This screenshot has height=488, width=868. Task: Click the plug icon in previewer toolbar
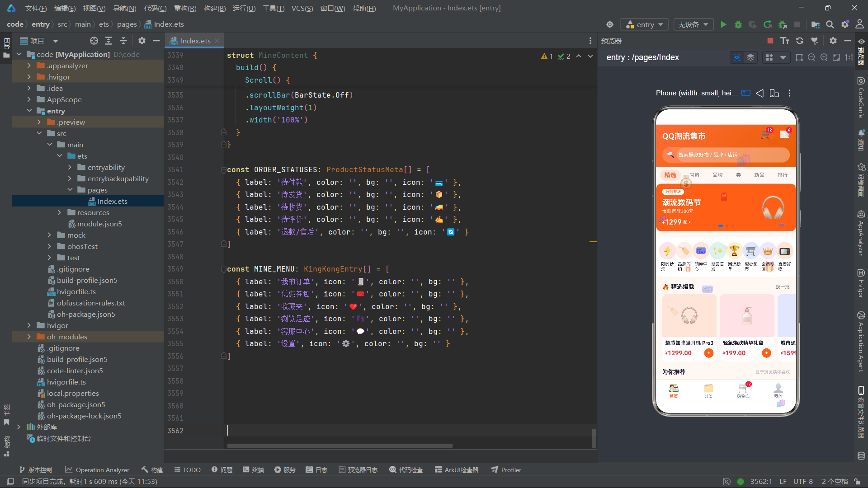(815, 41)
